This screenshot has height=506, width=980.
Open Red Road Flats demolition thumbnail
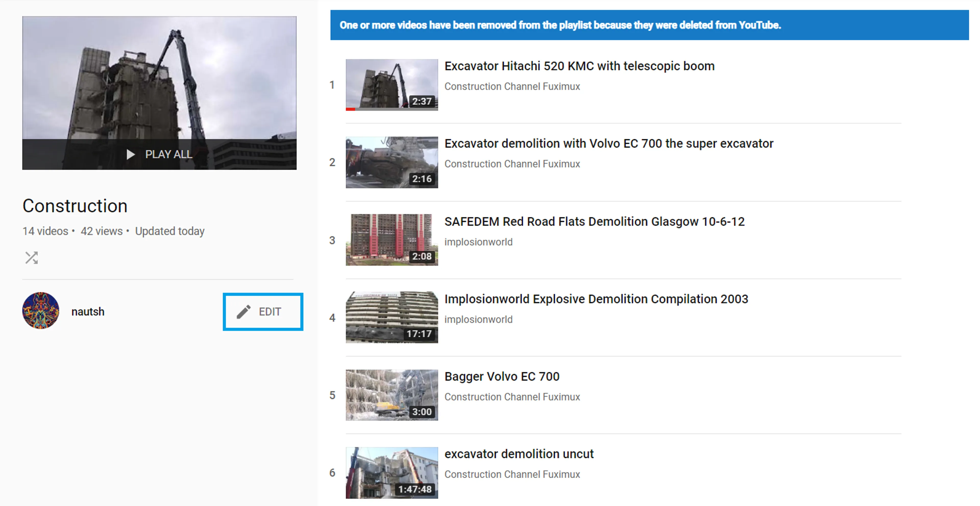pos(391,239)
